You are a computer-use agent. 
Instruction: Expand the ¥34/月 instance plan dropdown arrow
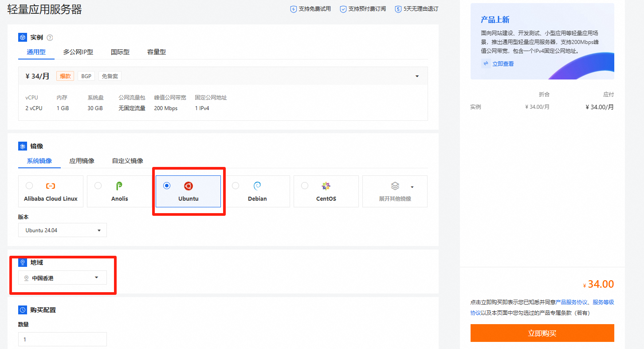click(417, 76)
